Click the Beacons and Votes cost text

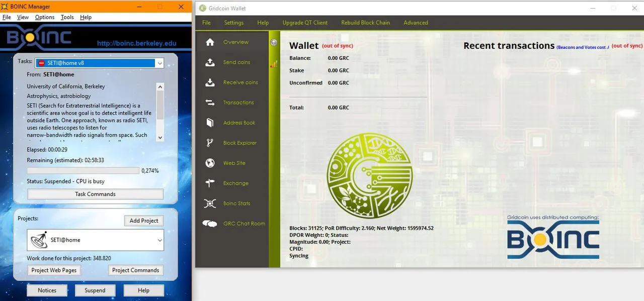[583, 47]
